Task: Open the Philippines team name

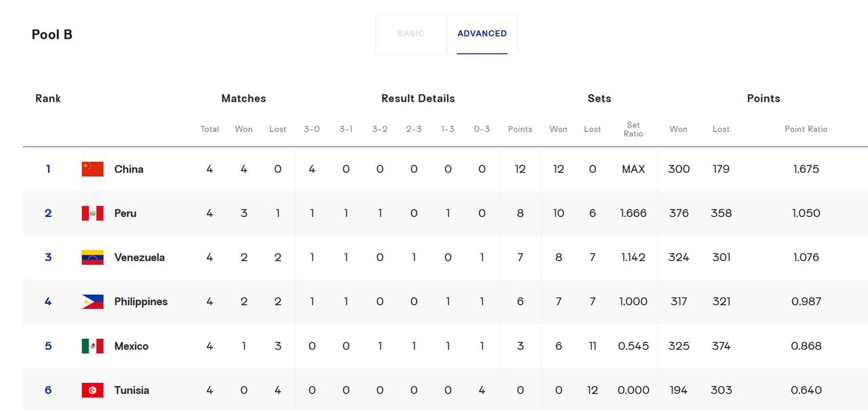Action: (141, 302)
